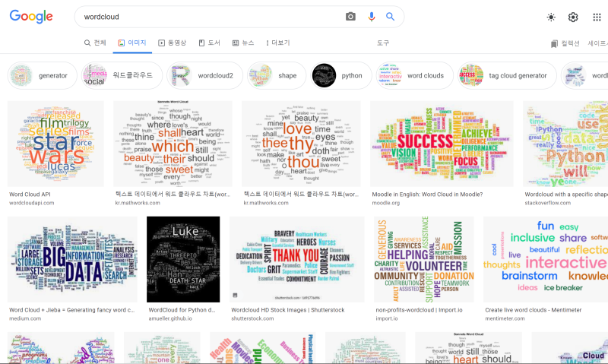Screen dimensions: 608x364
Task: Select the 이미지 tab
Action: 132,43
